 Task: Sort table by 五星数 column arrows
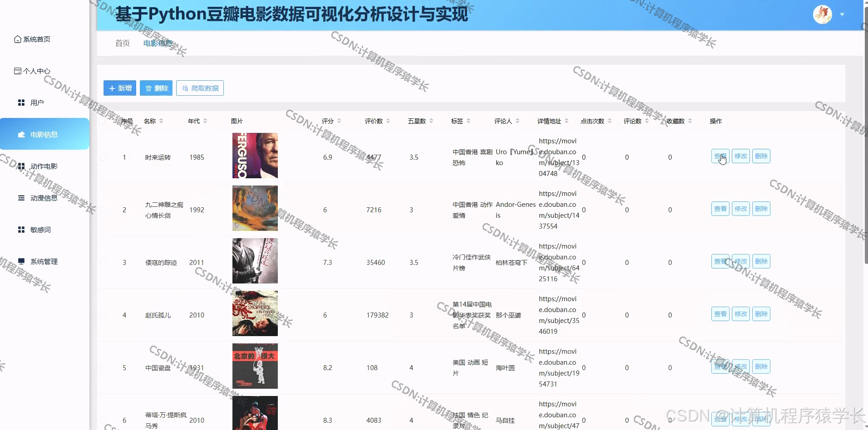(x=431, y=121)
